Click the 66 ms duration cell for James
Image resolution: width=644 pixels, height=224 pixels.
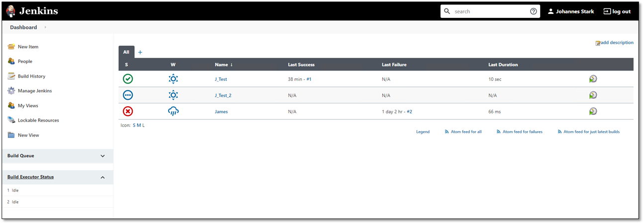click(x=495, y=112)
